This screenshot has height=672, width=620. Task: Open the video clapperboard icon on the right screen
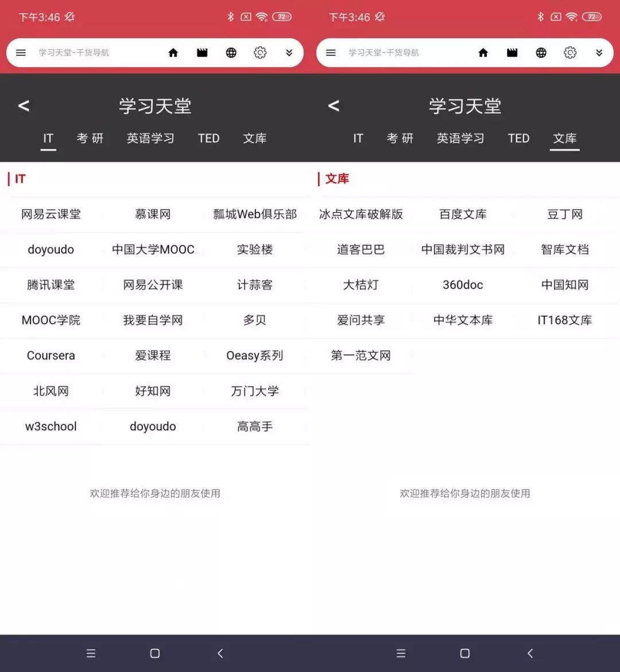[x=512, y=53]
